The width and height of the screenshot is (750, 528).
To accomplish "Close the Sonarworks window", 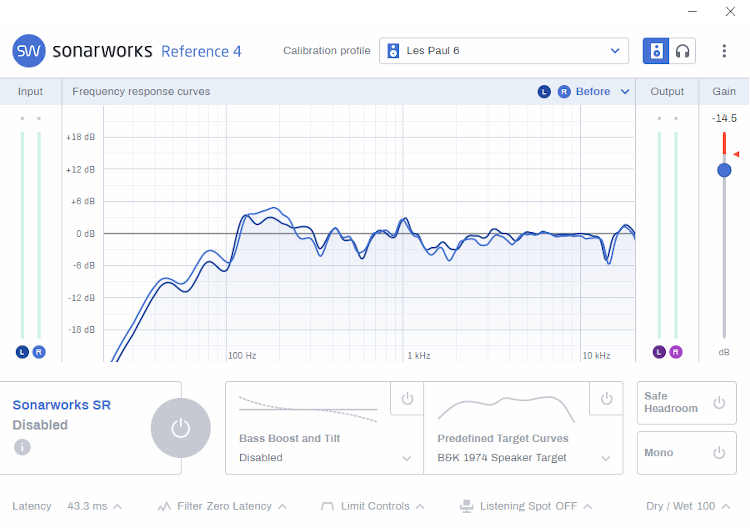I will [x=730, y=11].
